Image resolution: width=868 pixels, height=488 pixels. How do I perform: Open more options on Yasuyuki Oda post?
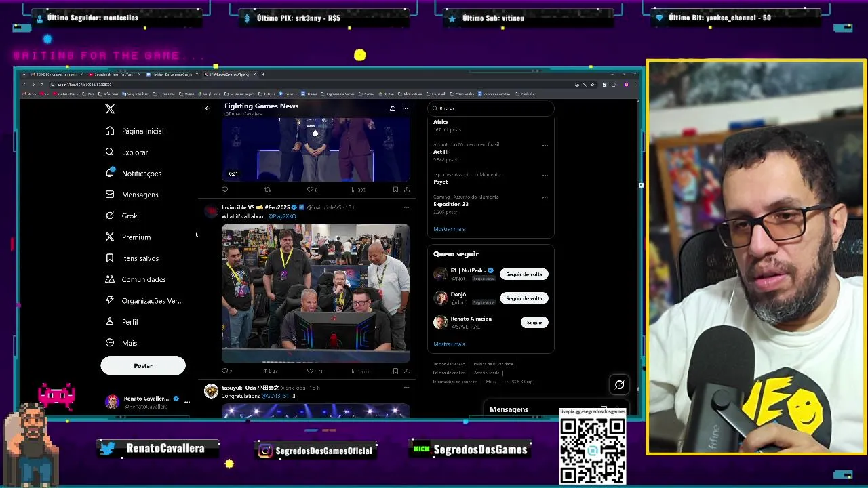[x=406, y=388]
